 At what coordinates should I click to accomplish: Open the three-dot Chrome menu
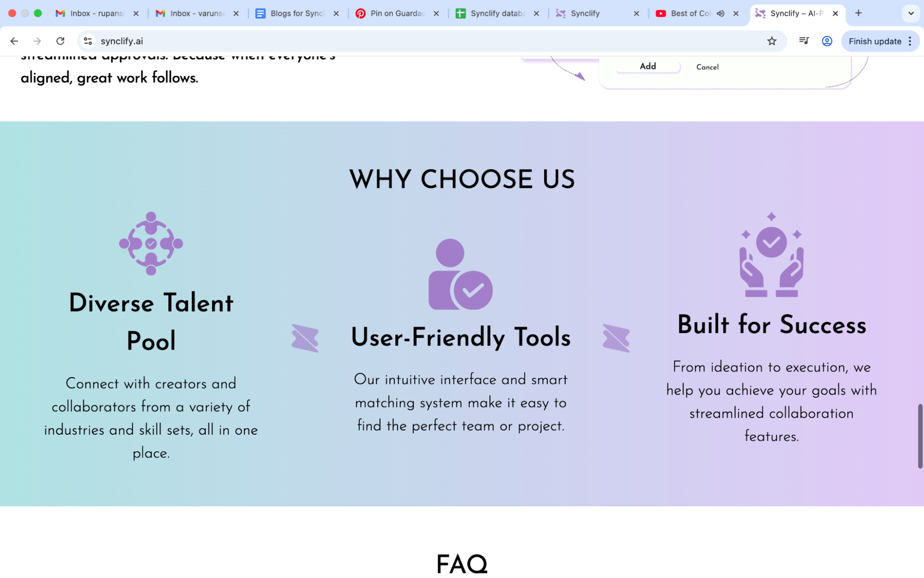click(x=910, y=41)
